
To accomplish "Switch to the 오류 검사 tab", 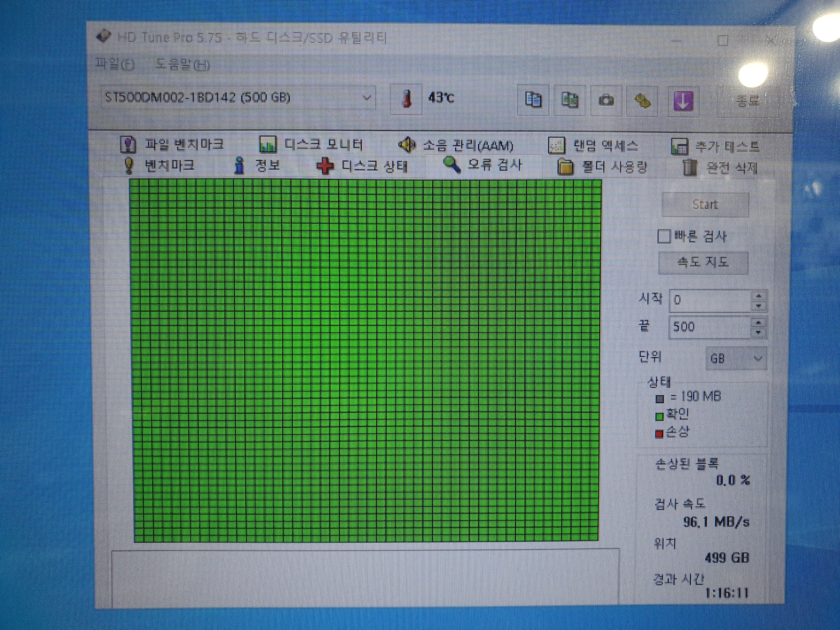I will 483,165.
